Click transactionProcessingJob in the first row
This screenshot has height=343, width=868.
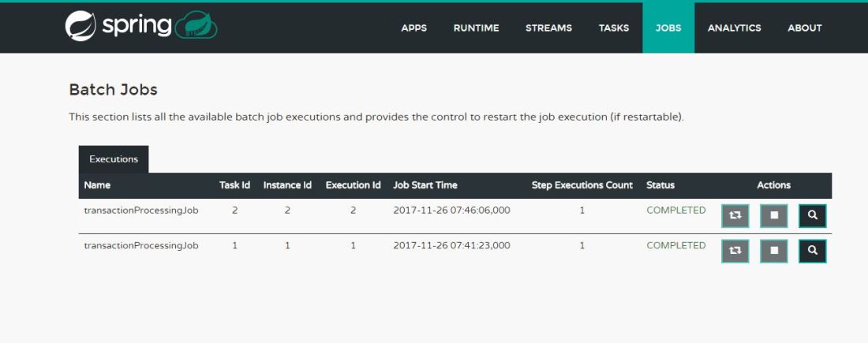[x=141, y=211]
